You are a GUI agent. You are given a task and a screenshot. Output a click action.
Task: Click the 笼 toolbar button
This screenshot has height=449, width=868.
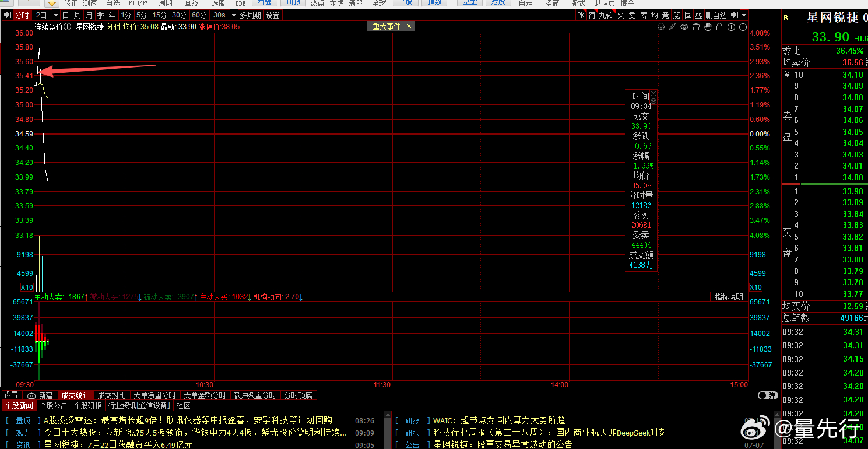point(676,15)
